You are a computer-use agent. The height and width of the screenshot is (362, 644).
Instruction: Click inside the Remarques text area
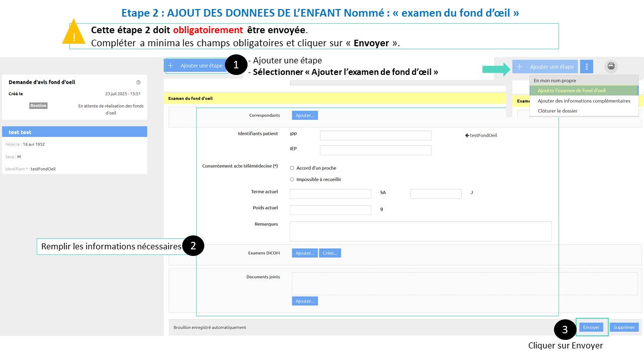[420, 231]
